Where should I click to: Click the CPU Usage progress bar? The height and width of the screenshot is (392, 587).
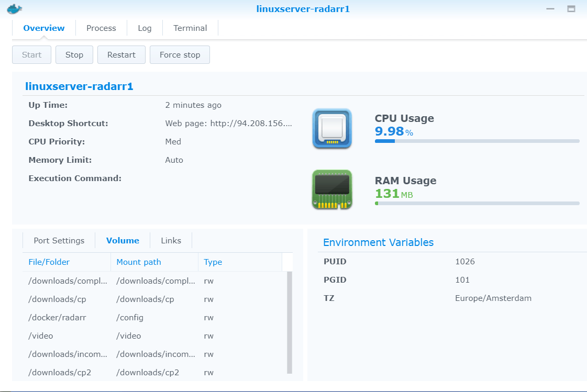point(477,141)
